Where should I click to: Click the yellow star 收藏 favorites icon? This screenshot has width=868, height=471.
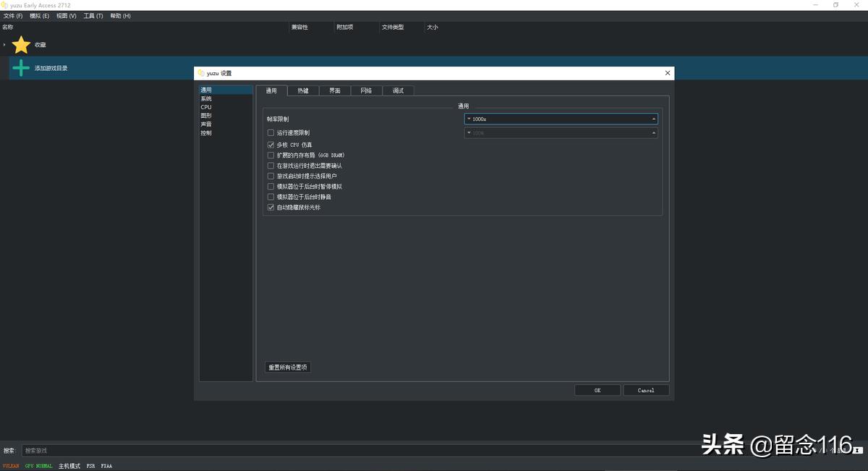[x=21, y=45]
